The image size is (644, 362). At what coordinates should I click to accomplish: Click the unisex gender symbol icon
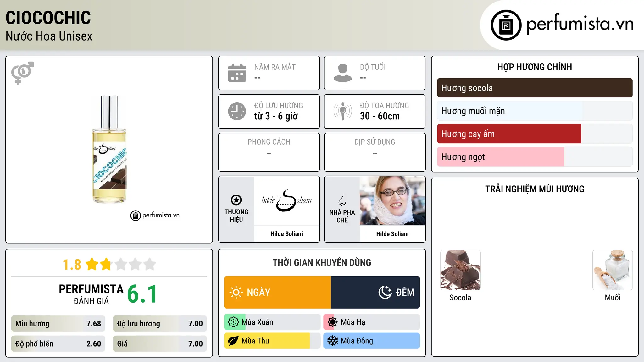[22, 73]
